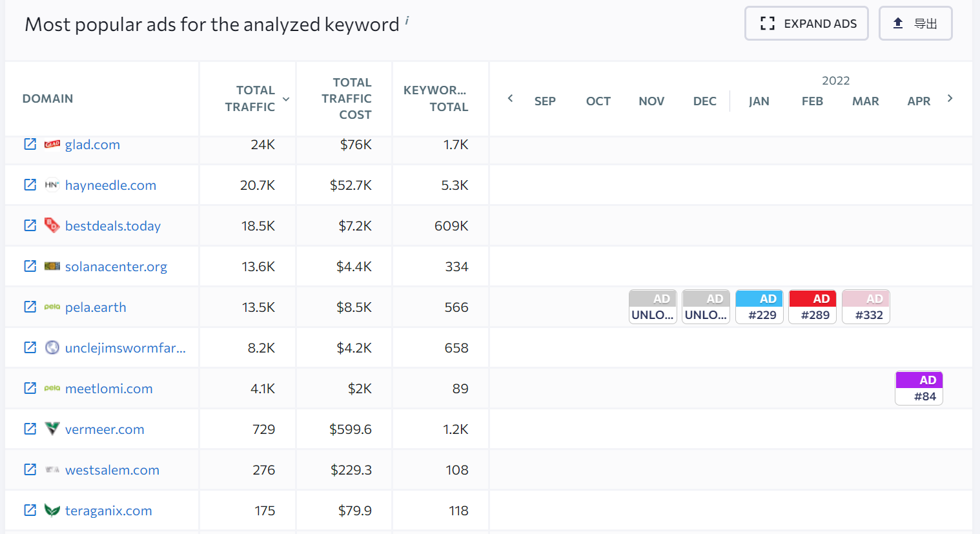The height and width of the screenshot is (534, 980).
Task: Click the solanacenter.org favicon
Action: click(52, 266)
